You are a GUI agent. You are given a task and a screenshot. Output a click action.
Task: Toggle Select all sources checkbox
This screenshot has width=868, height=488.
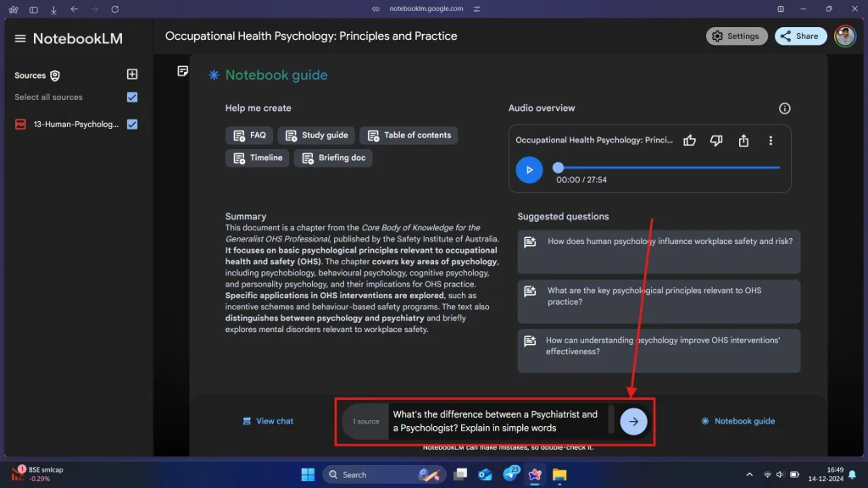(131, 97)
